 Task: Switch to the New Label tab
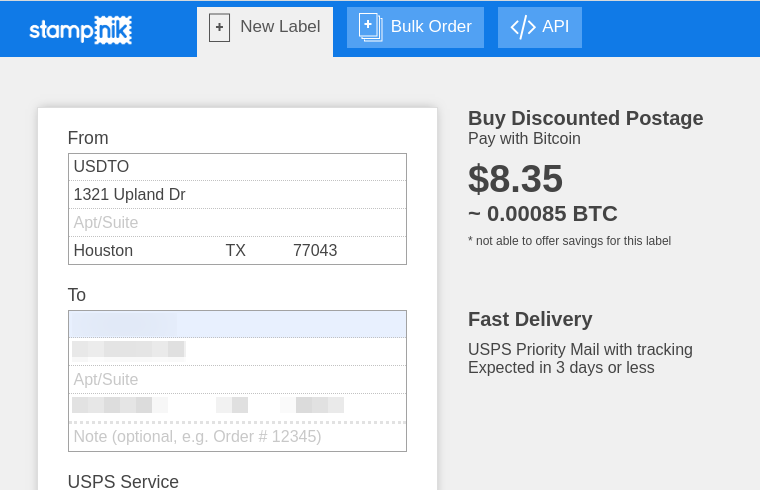point(265,32)
